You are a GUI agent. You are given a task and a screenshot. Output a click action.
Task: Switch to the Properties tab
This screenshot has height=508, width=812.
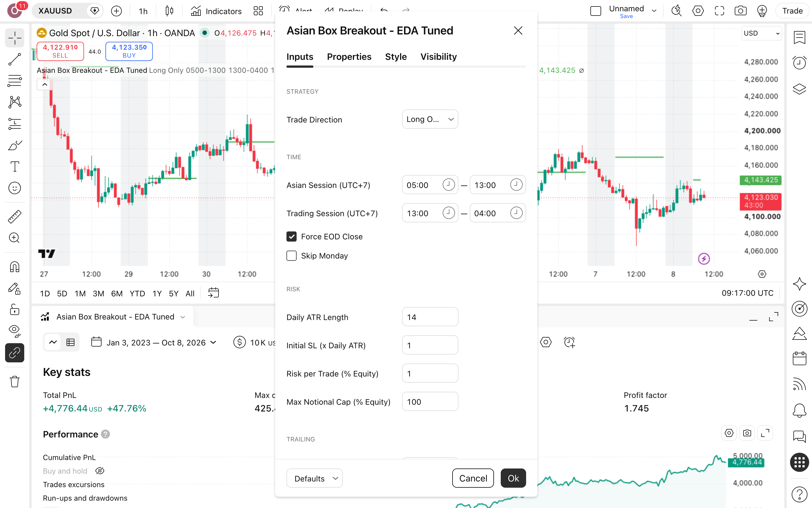tap(349, 57)
